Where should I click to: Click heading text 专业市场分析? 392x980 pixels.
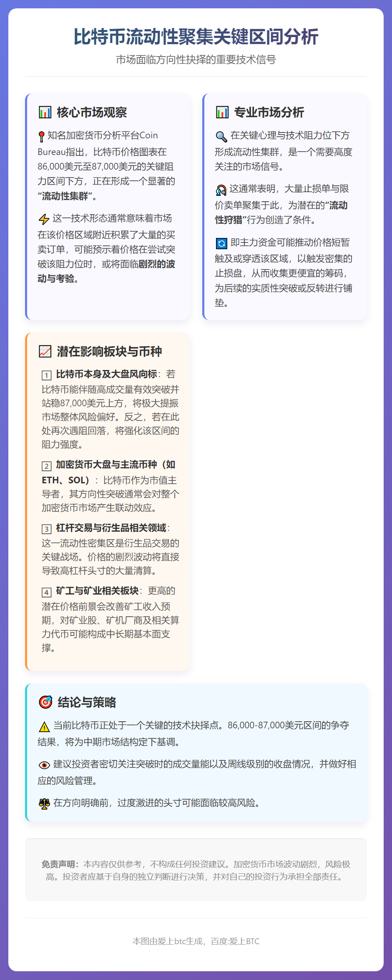coord(269,112)
